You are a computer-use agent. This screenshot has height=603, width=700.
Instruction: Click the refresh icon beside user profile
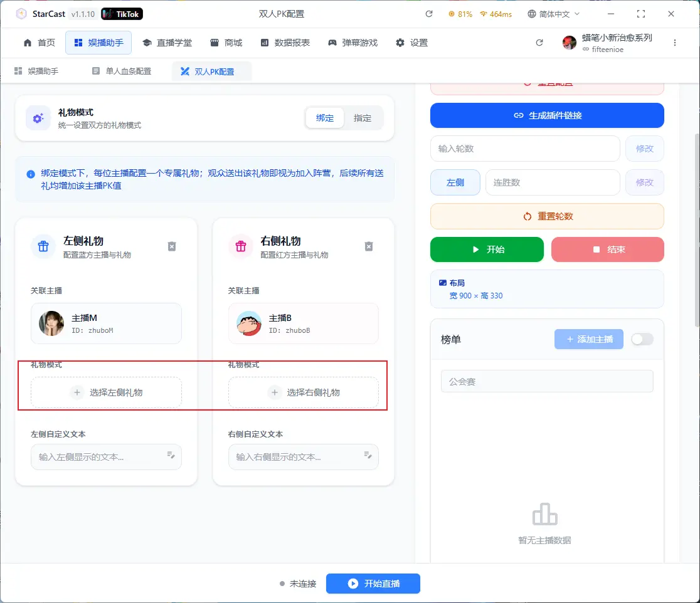tap(539, 43)
